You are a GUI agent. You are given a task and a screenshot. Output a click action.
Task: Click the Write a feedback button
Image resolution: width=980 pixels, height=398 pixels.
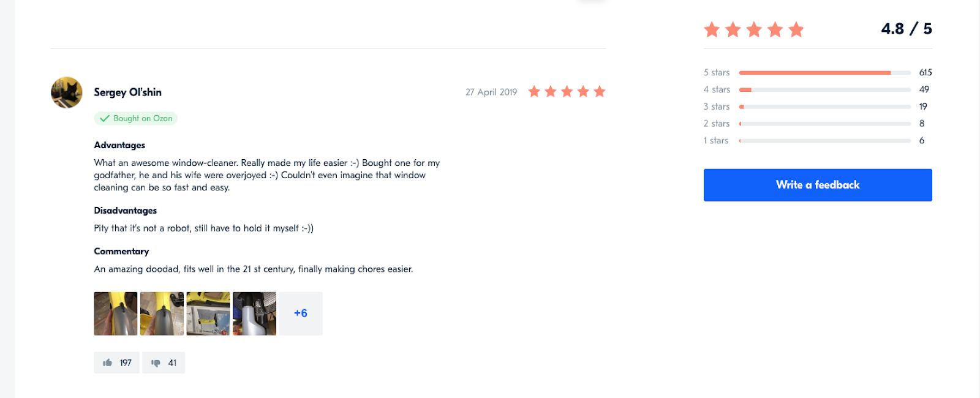(x=818, y=185)
